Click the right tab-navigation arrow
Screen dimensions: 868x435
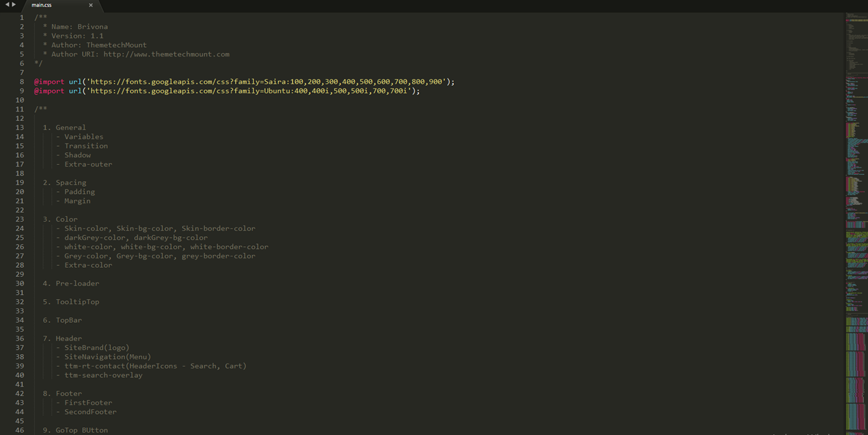pos(14,4)
